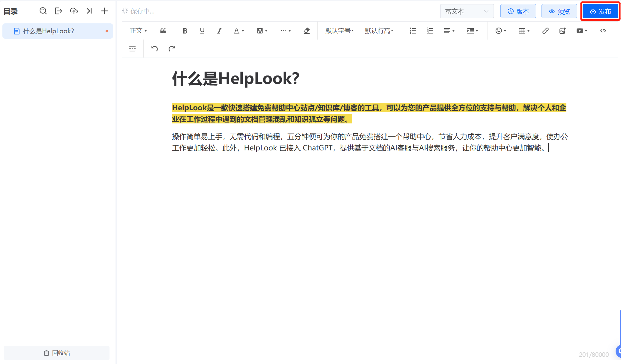Search documents in the sidebar
Viewport: 621px width, 364px height.
click(x=43, y=11)
